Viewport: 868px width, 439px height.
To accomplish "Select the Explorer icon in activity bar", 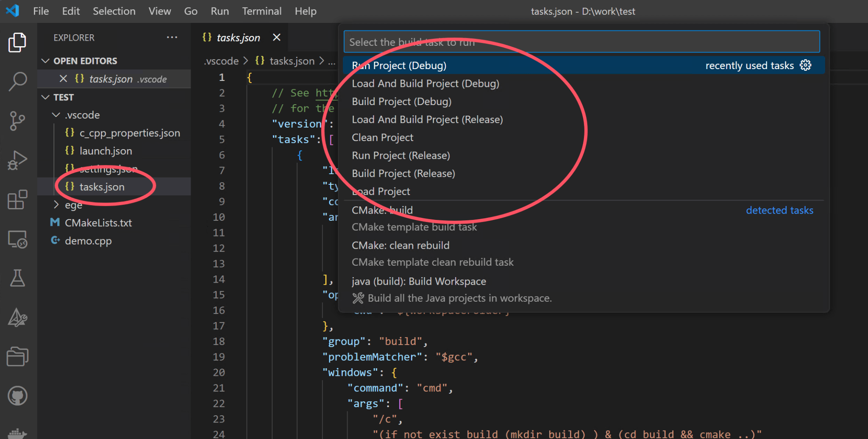I will coord(17,42).
